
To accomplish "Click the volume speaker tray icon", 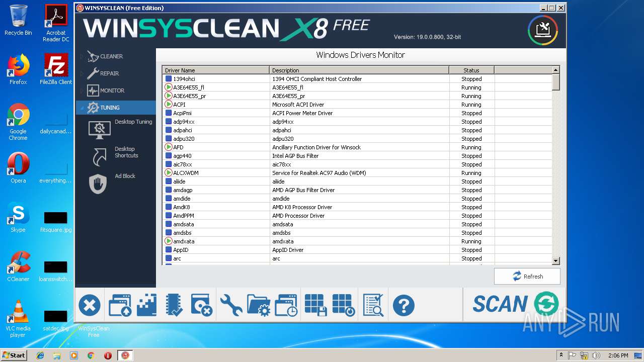I will pyautogui.click(x=597, y=355).
